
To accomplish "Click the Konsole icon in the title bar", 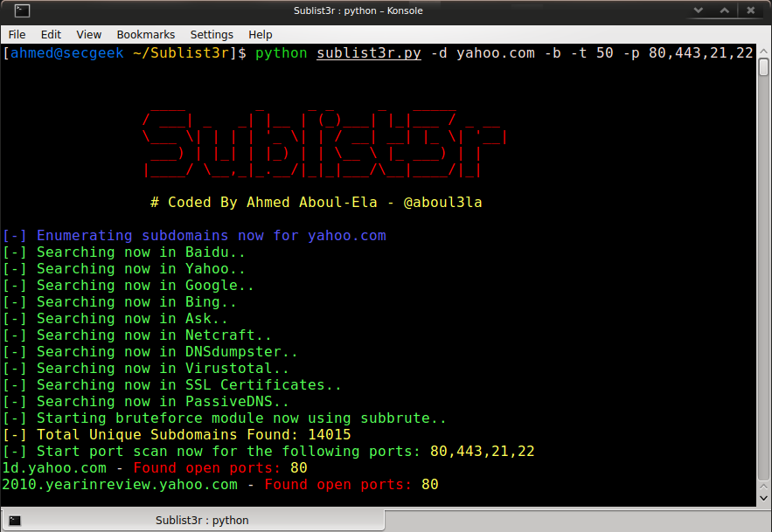I will click(21, 10).
